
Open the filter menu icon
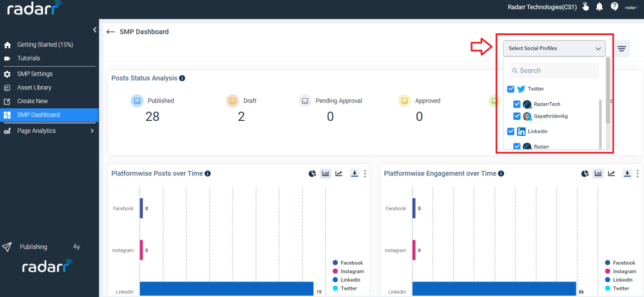622,48
